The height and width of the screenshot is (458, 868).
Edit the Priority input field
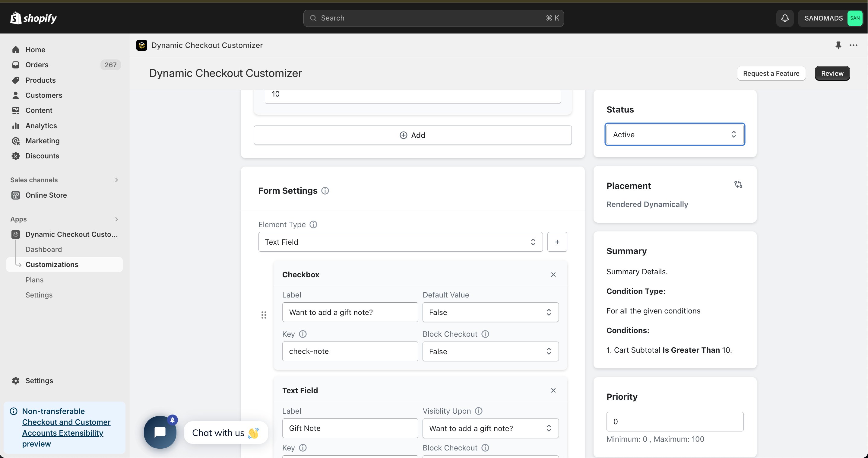675,421
